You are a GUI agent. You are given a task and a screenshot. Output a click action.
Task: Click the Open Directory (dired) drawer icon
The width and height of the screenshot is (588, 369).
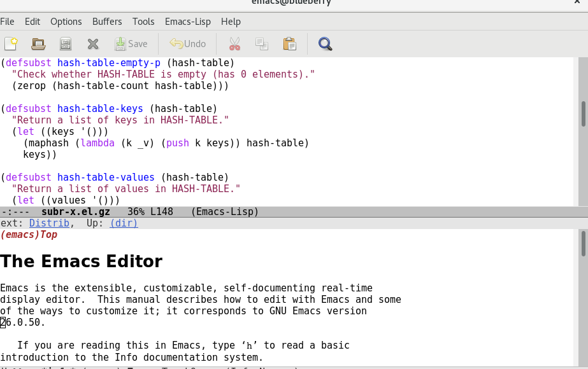click(x=66, y=44)
